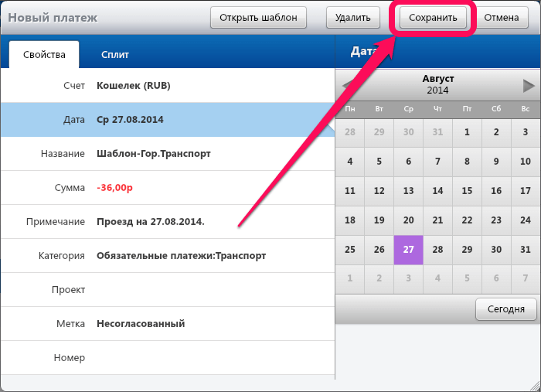Select the empty Проект row
Image resolution: width=541 pixels, height=392 pixels.
click(168, 290)
